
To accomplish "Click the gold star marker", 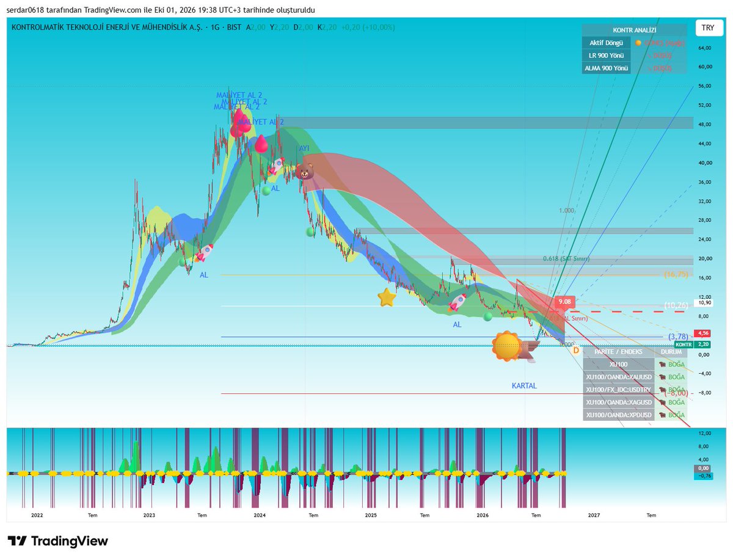I will click(x=387, y=297).
